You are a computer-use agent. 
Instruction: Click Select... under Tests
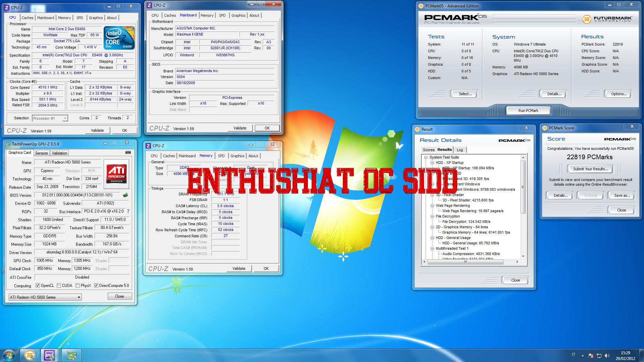pyautogui.click(x=465, y=94)
